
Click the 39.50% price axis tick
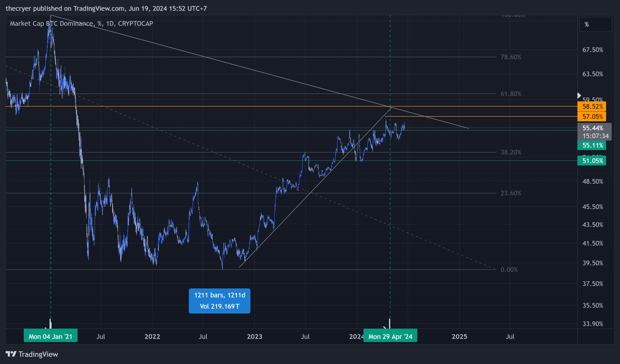pyautogui.click(x=592, y=263)
